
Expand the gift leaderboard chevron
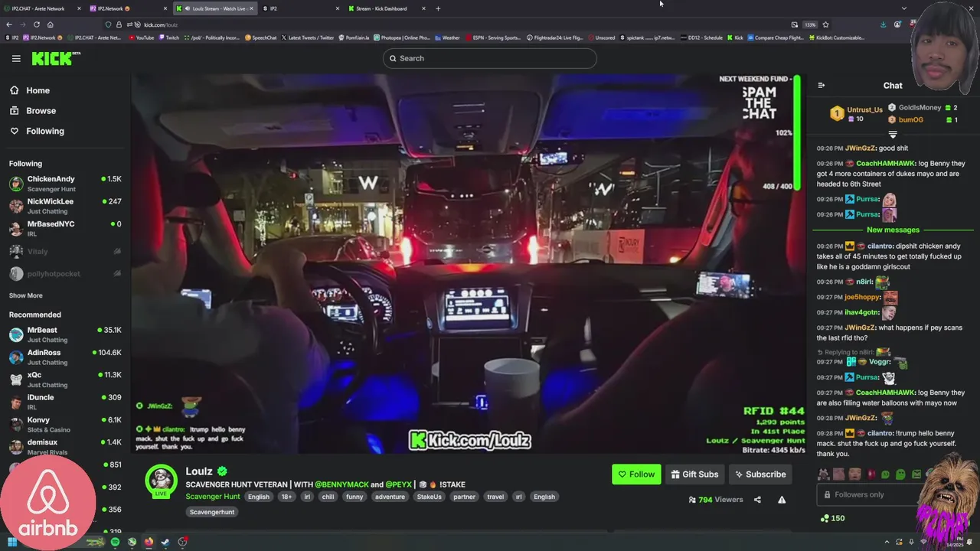[892, 134]
